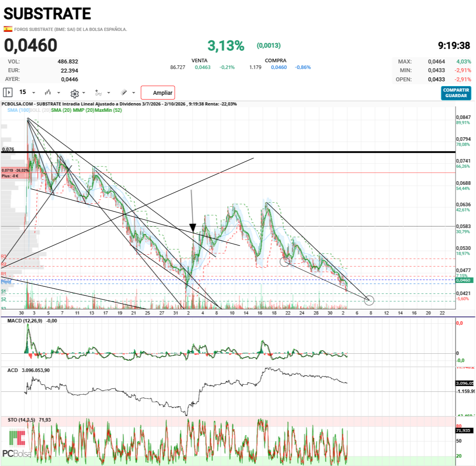Click the 0,076 horizontal line label
Screen dimensions: 476x466
point(8,150)
